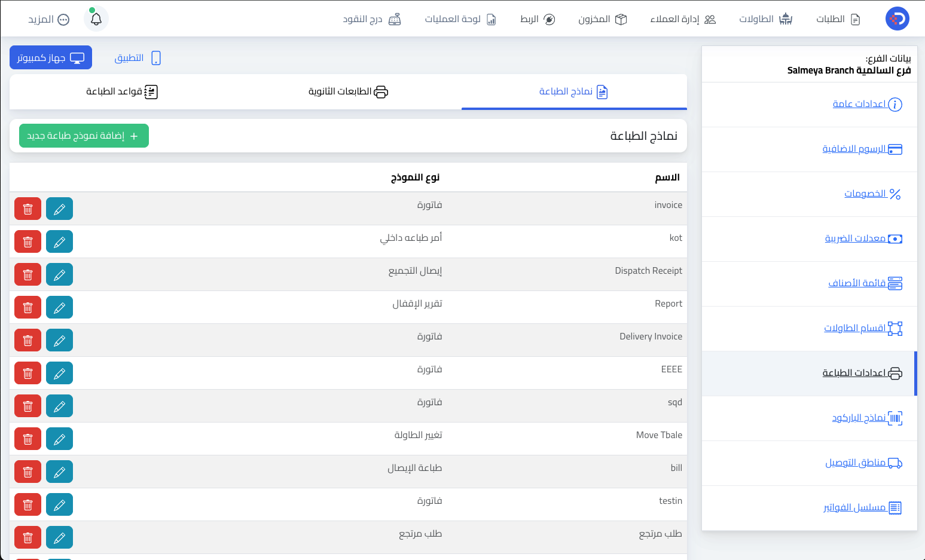Edit the sqd template
Screen dimensions: 925x560
tap(59, 406)
